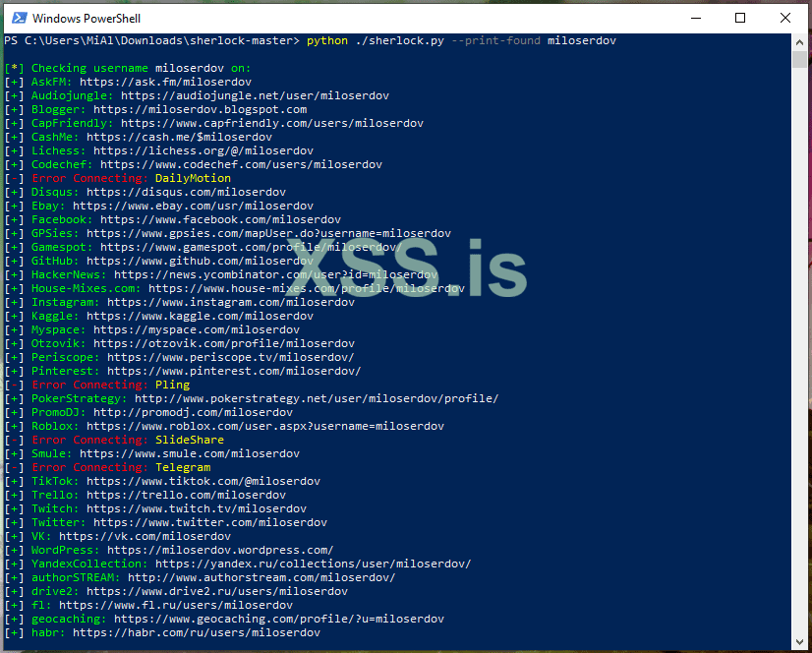
Task: Click the authorSTREAM URL
Action: (x=261, y=577)
